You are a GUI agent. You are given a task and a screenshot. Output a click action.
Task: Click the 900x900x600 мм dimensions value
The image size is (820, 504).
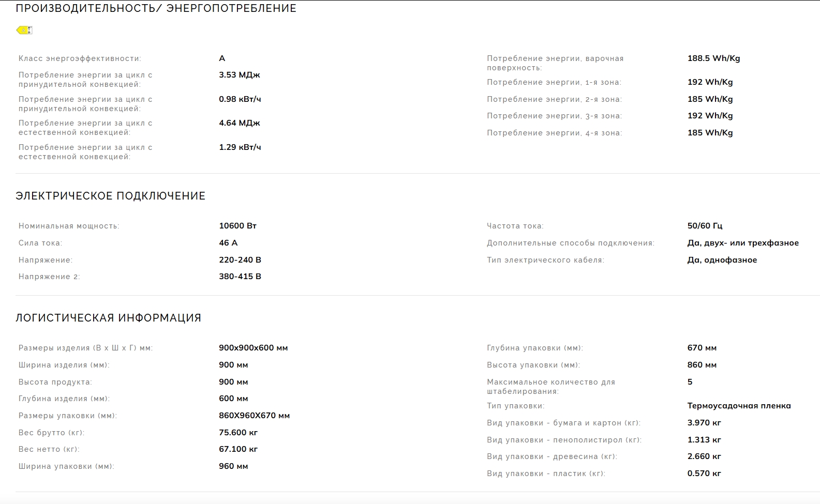[253, 348]
